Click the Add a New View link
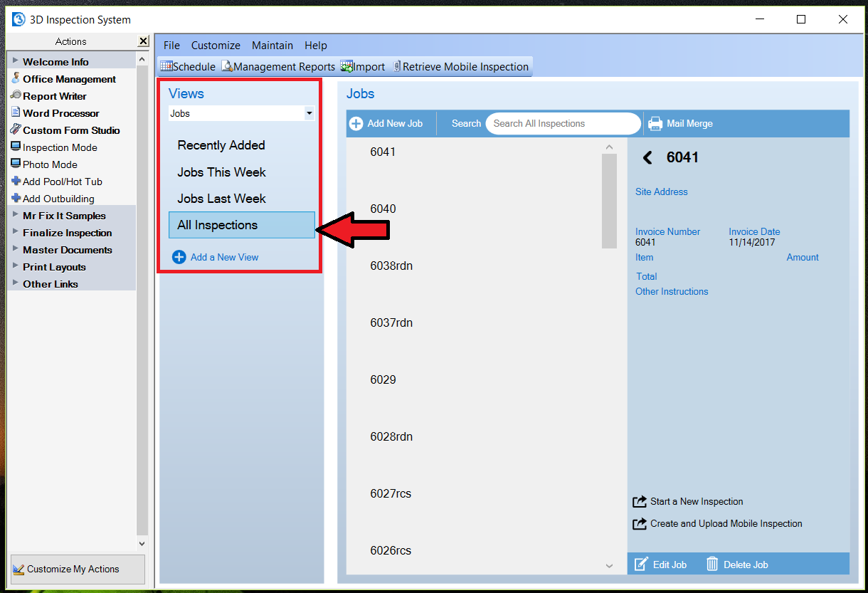Screen dimensions: 868x593 pos(225,257)
